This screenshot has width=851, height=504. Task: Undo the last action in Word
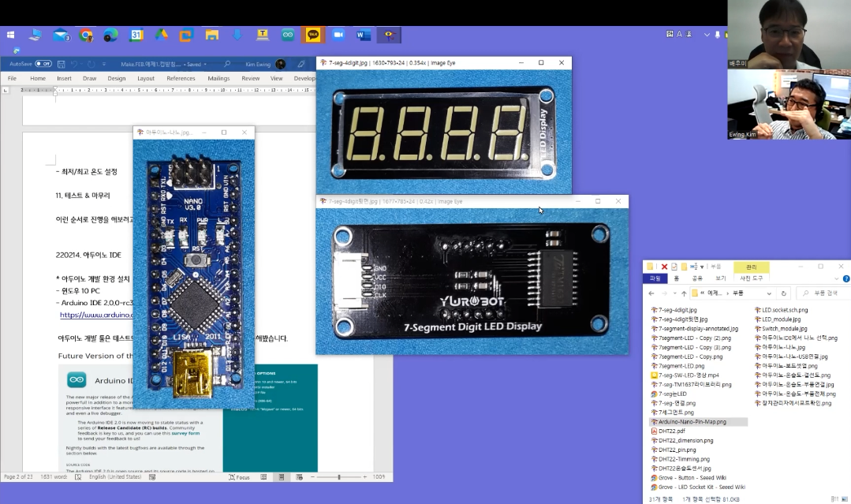(74, 64)
